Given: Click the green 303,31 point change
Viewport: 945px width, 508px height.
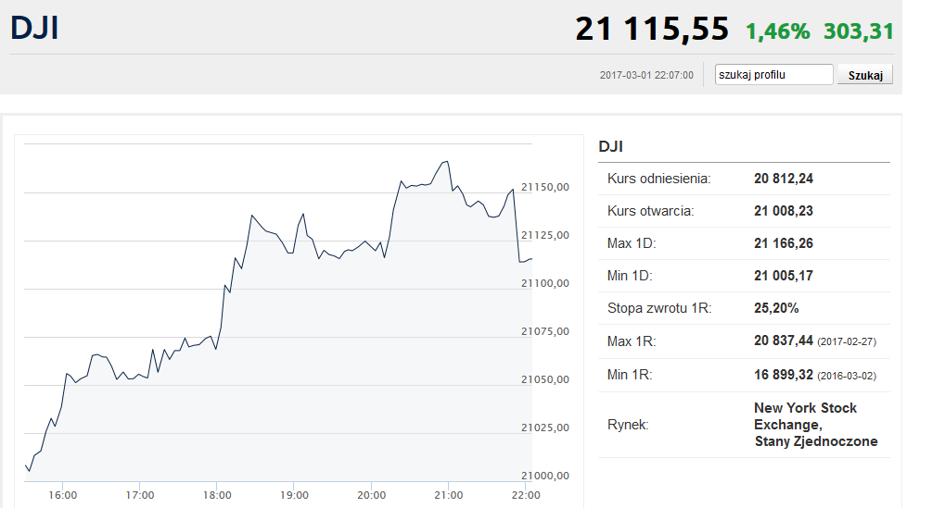Looking at the screenshot, I should click(858, 32).
